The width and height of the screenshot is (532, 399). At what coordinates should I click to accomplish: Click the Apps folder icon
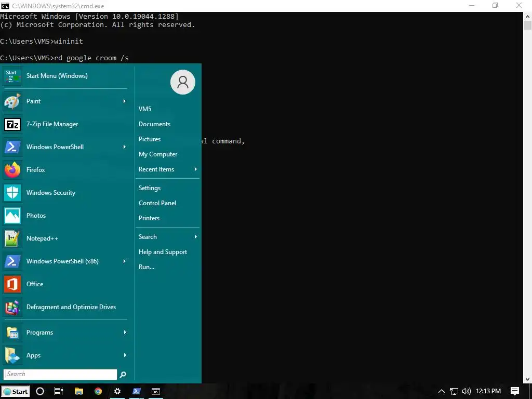pos(12,355)
